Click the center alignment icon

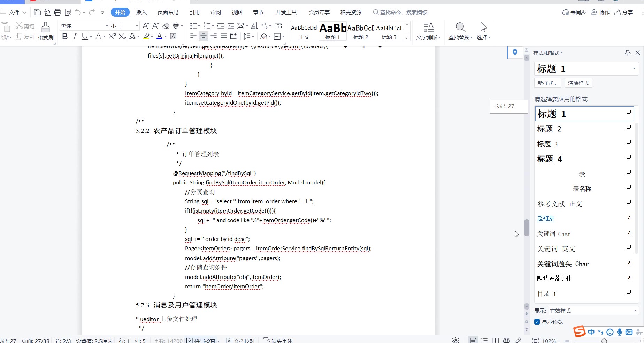[x=204, y=37]
